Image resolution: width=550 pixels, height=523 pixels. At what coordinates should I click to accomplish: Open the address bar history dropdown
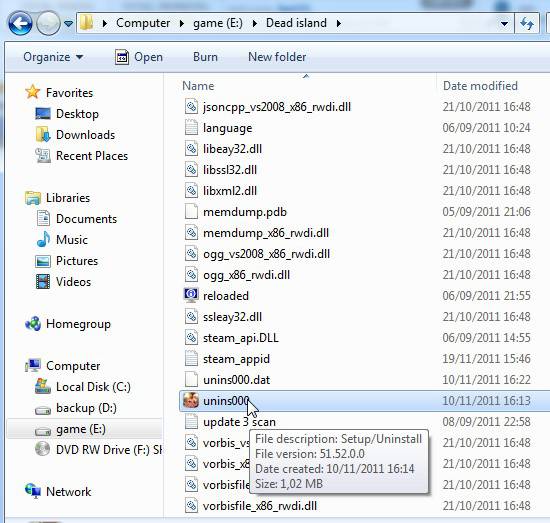tap(504, 24)
